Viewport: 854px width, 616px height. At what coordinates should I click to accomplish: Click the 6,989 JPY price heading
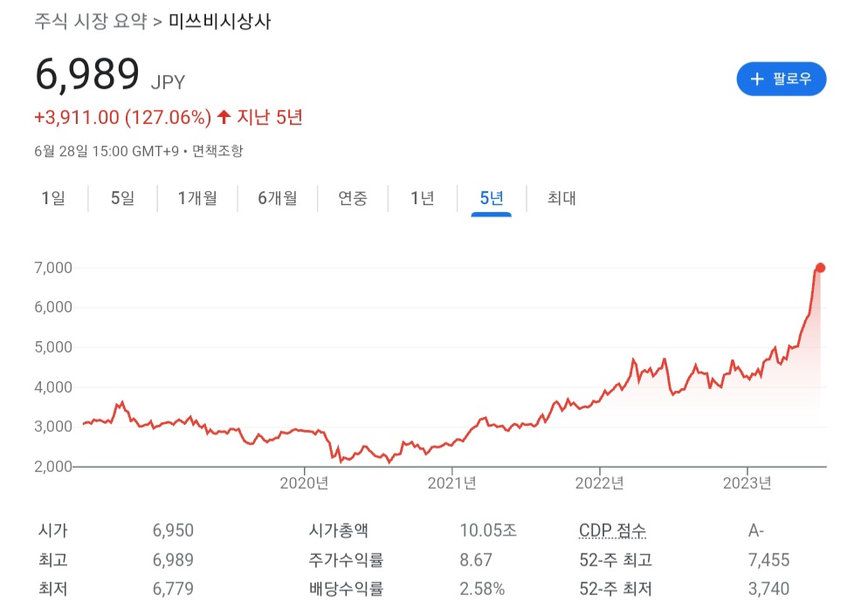[x=110, y=74]
